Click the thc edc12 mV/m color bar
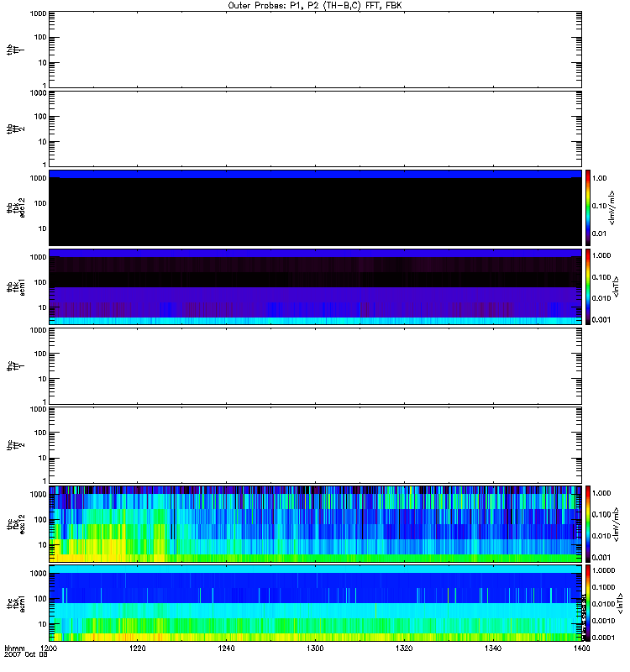This screenshot has width=630, height=672. tap(590, 523)
